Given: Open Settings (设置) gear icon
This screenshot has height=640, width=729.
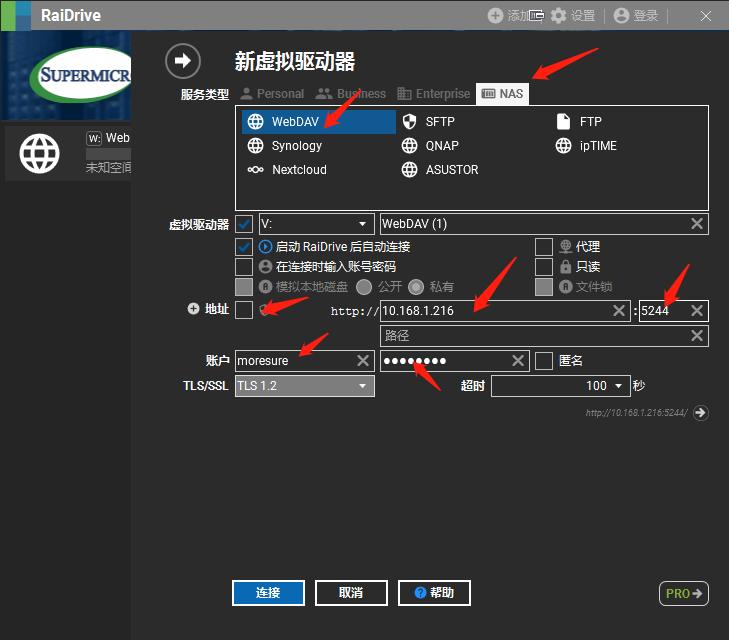Looking at the screenshot, I should (558, 16).
